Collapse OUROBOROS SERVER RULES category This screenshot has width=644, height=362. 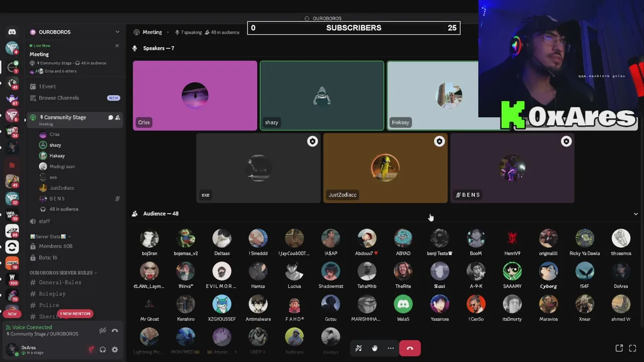[x=63, y=273]
